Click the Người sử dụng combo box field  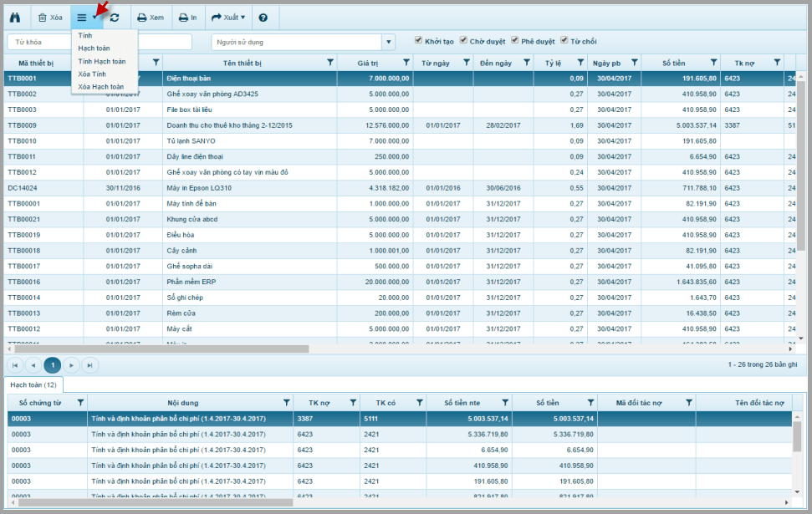[297, 42]
